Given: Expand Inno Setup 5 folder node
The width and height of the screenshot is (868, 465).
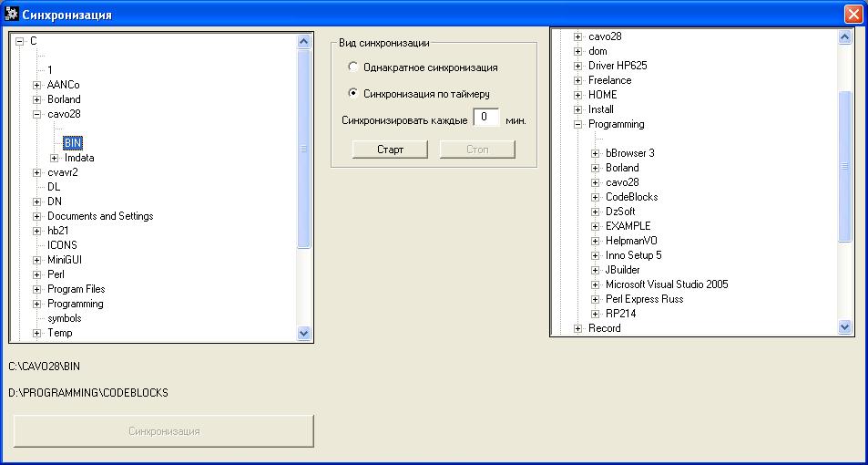Looking at the screenshot, I should 595,255.
